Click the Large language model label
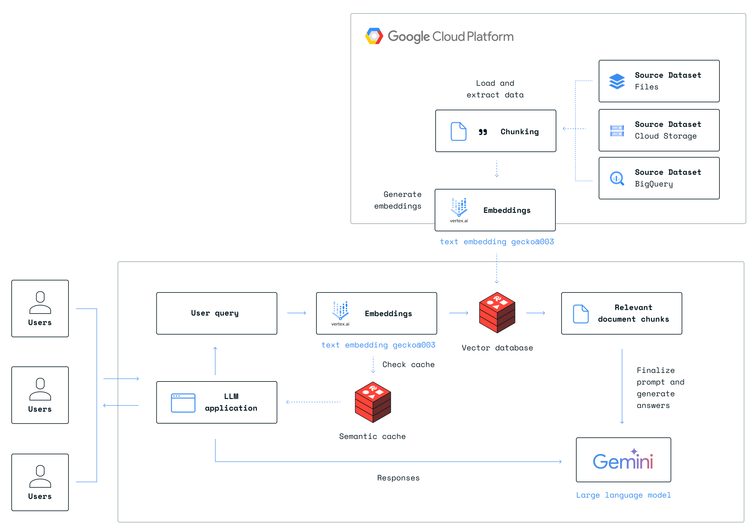 (623, 495)
